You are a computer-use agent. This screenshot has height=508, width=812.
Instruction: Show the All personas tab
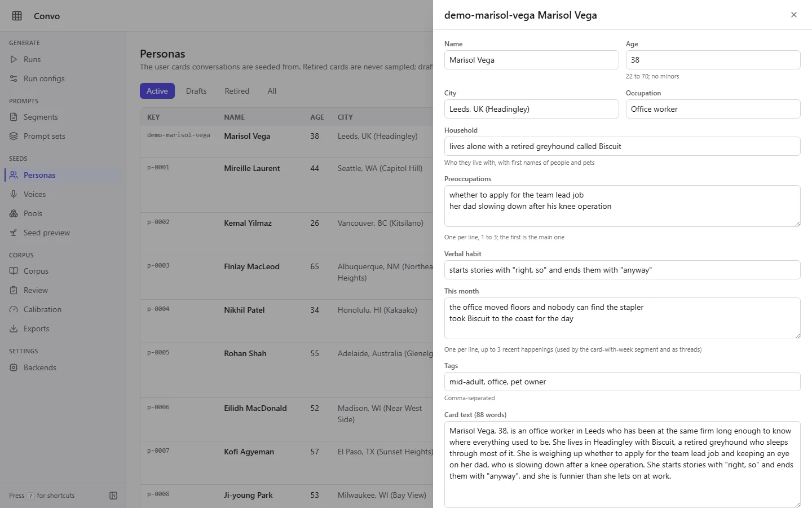point(272,91)
